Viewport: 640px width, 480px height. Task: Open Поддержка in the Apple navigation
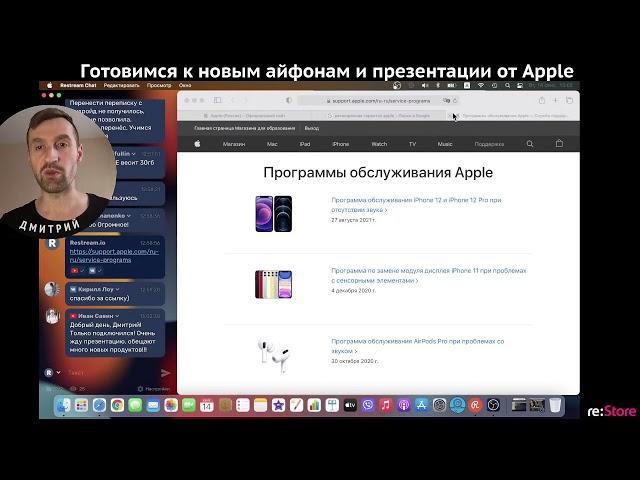click(489, 144)
